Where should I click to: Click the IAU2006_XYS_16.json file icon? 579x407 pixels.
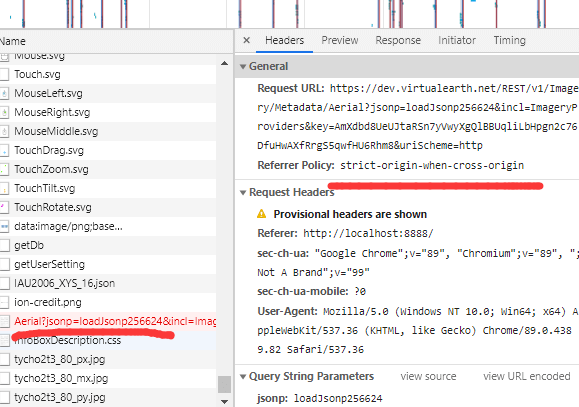pos(4,283)
